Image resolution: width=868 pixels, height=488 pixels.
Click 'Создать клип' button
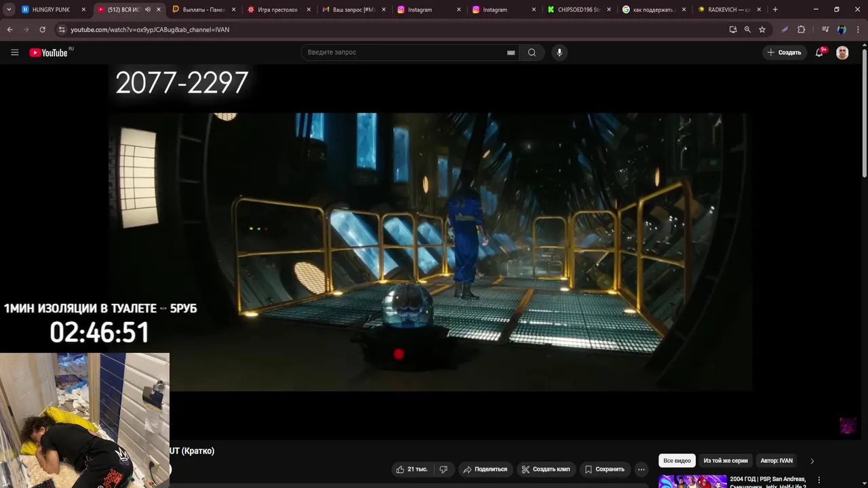click(x=546, y=469)
